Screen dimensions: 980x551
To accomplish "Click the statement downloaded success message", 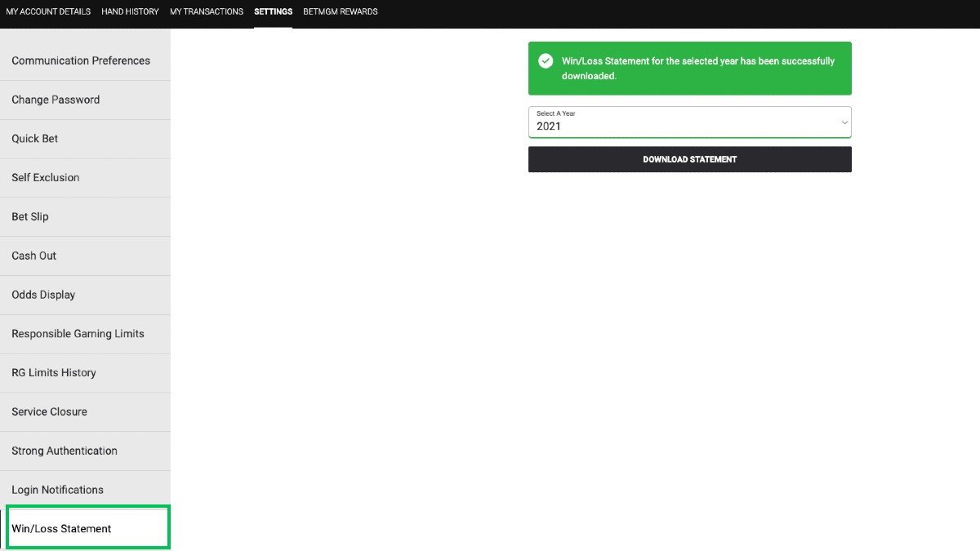I will 690,69.
